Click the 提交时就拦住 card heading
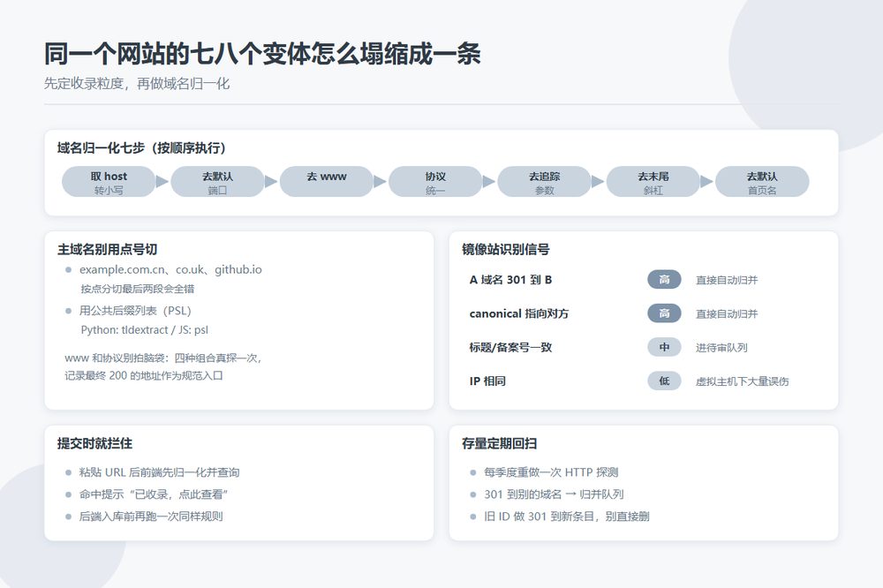This screenshot has height=588, width=883. pyautogui.click(x=94, y=444)
